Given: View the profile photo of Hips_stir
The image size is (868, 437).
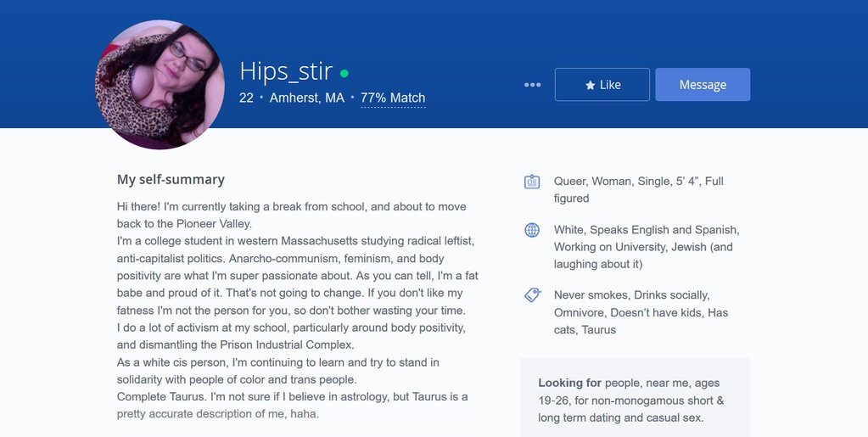Looking at the screenshot, I should (x=160, y=85).
